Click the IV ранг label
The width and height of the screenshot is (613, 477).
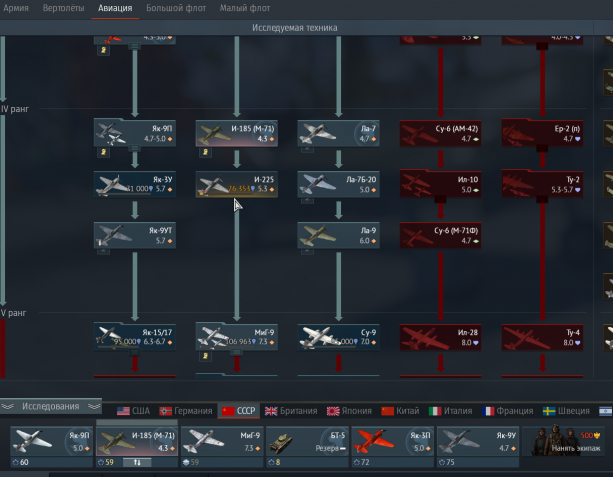tap(15, 109)
